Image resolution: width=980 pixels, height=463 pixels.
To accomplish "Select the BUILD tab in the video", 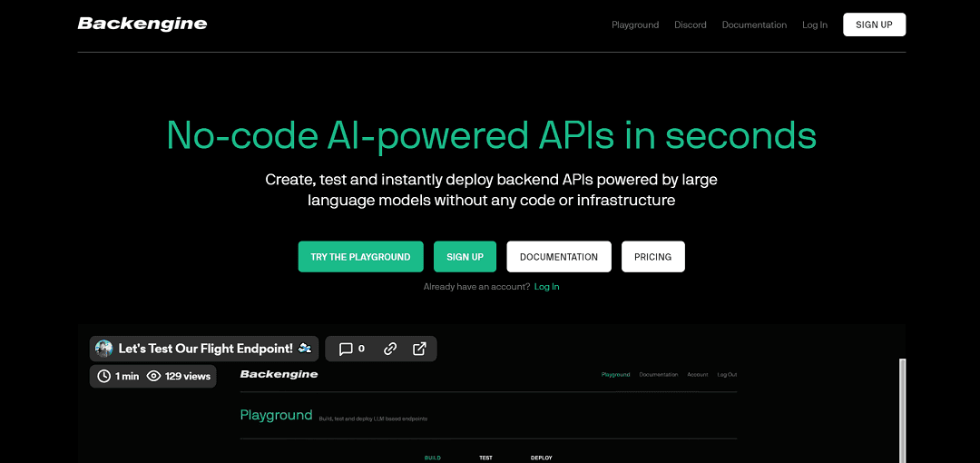I will tap(433, 458).
